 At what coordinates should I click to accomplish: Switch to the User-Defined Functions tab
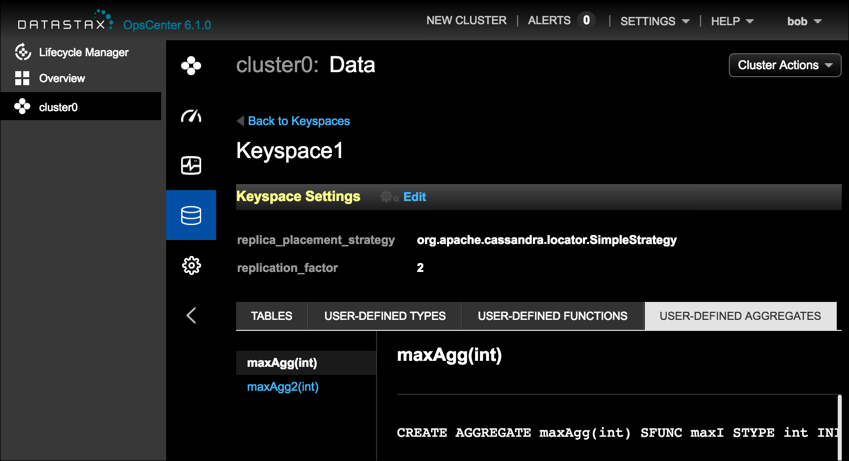[552, 316]
